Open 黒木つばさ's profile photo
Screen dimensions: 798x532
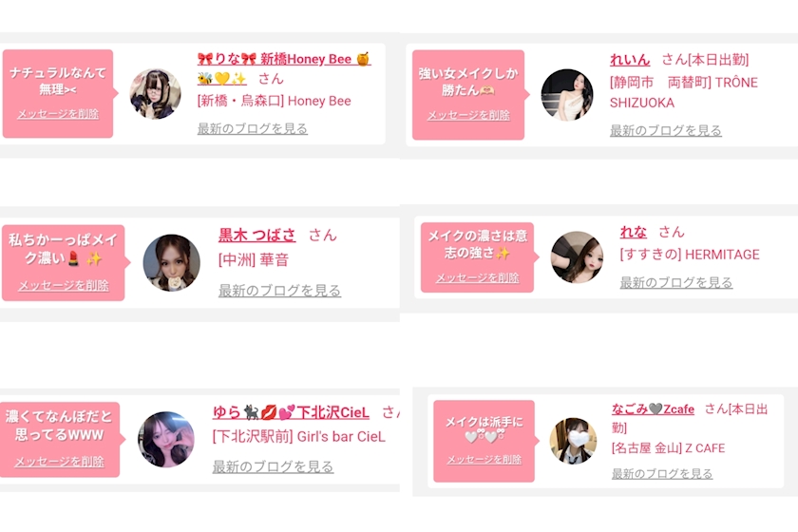pyautogui.click(x=172, y=263)
